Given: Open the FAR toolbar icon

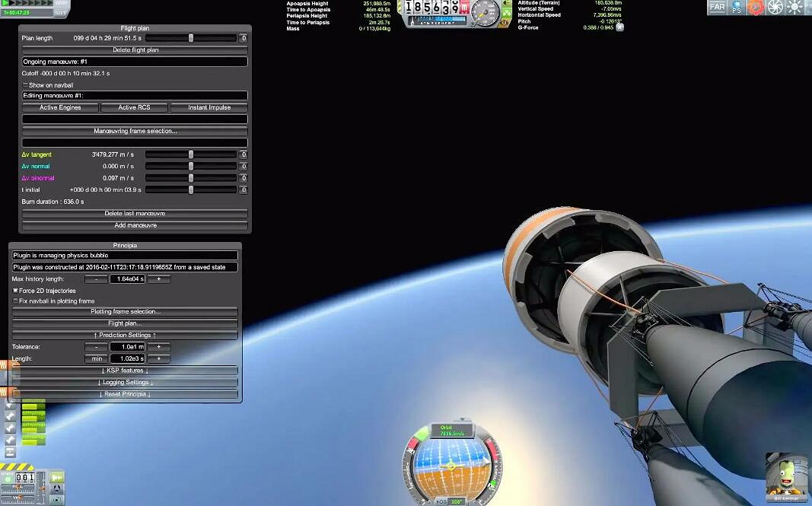Looking at the screenshot, I should [x=717, y=7].
